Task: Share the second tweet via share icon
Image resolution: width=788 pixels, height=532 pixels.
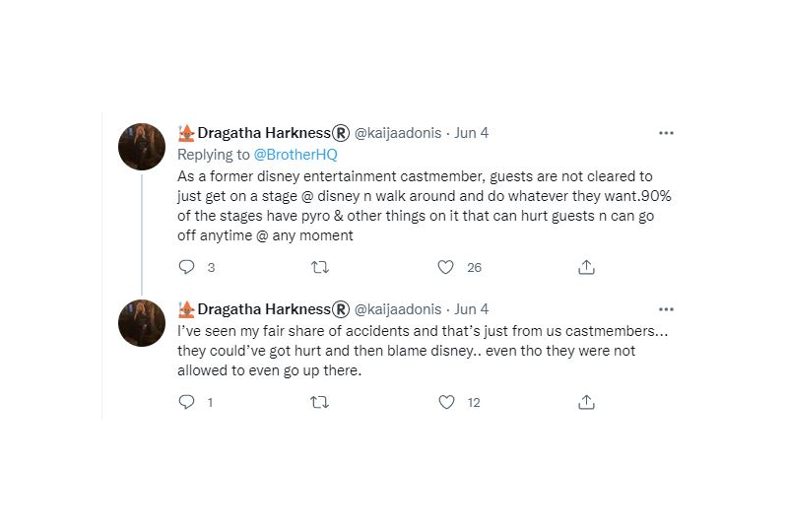Action: pyautogui.click(x=586, y=402)
